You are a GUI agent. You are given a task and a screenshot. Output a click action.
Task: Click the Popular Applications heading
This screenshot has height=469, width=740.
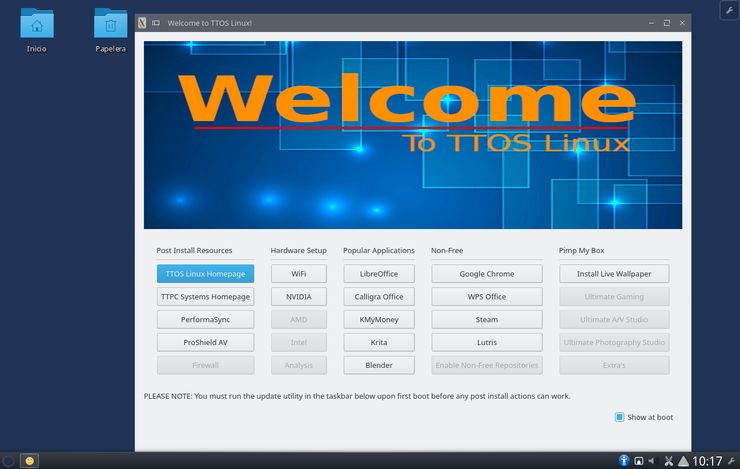point(379,251)
